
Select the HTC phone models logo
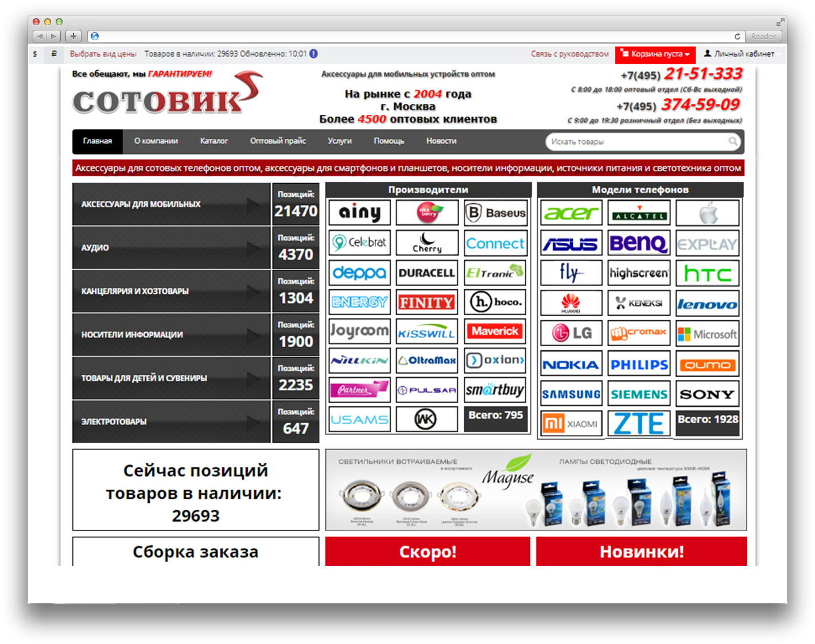708,274
